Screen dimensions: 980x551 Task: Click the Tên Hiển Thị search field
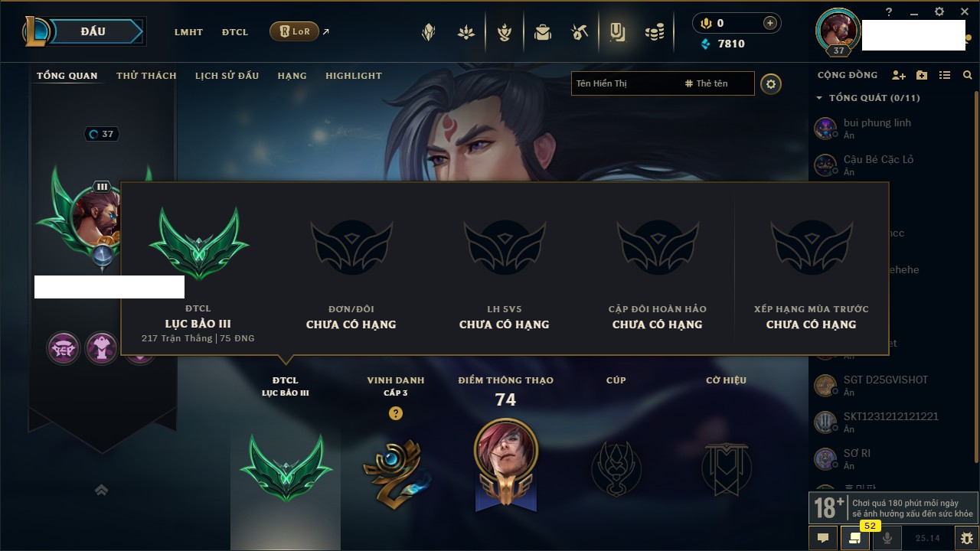(625, 83)
